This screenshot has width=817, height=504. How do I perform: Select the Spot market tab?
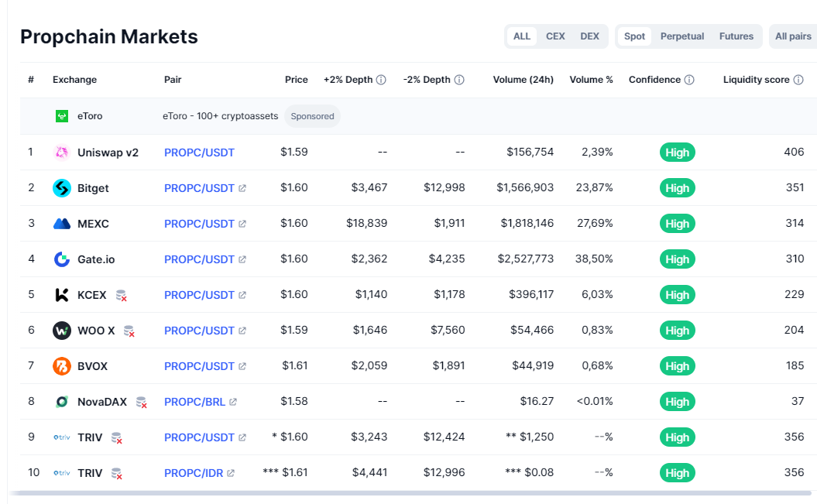pos(635,36)
